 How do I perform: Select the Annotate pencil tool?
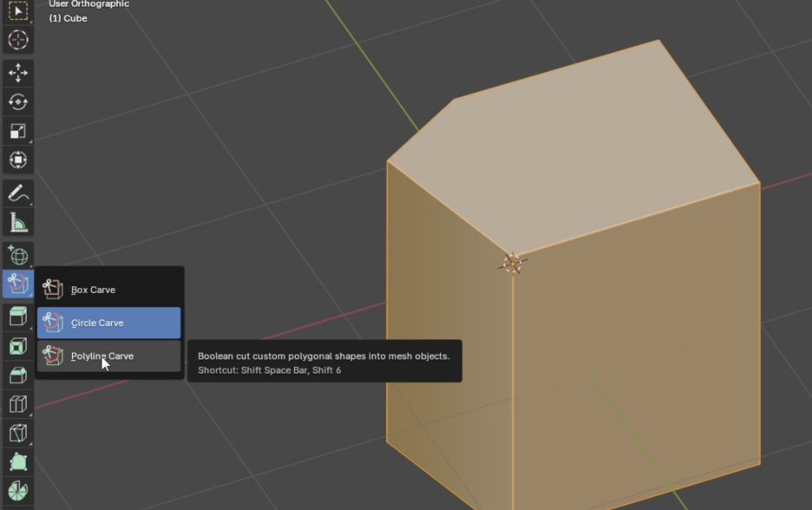coord(18,193)
